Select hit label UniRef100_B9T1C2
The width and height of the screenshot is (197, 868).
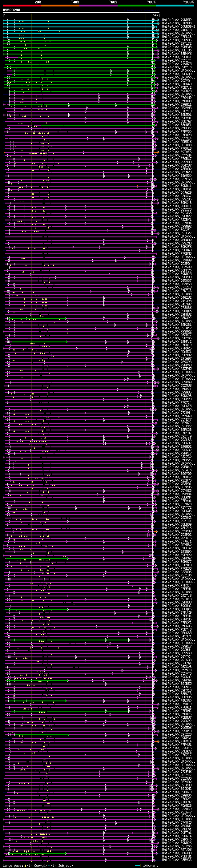pyautogui.click(x=177, y=43)
